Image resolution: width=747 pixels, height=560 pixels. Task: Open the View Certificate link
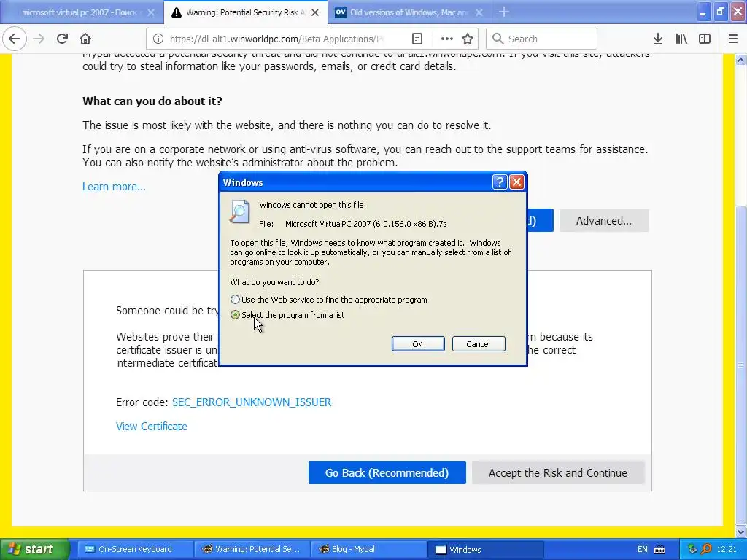pos(152,426)
